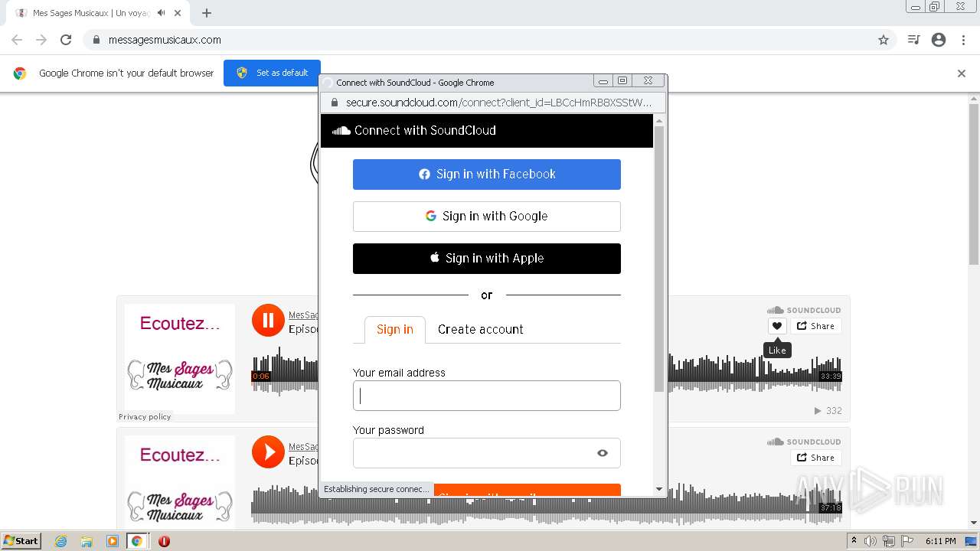Toggle password visibility eye icon
Image resolution: width=980 pixels, height=551 pixels.
(603, 453)
